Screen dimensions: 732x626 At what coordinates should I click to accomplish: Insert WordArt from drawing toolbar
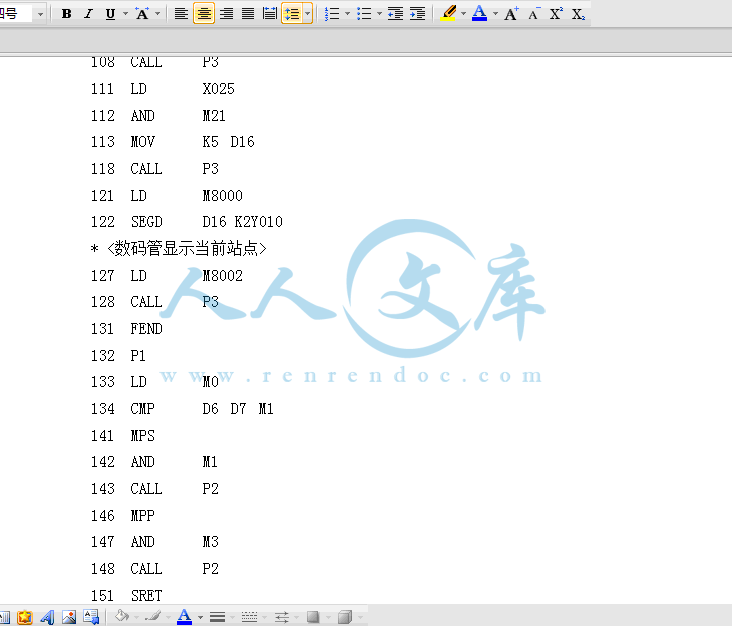click(47, 617)
